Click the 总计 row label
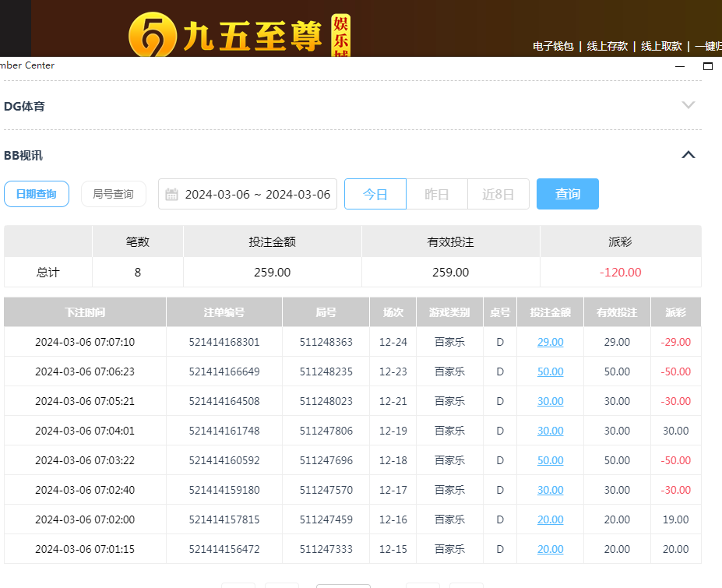The image size is (722, 588). coord(48,272)
